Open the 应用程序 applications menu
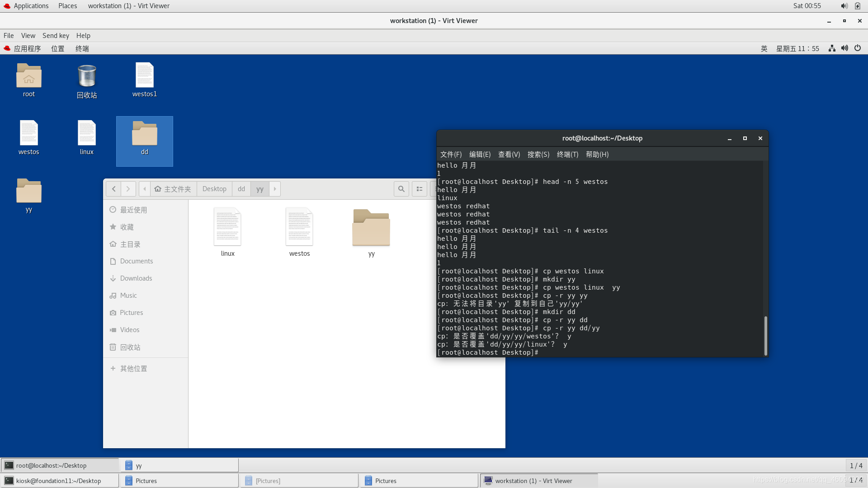The height and width of the screenshot is (488, 868). (23, 48)
